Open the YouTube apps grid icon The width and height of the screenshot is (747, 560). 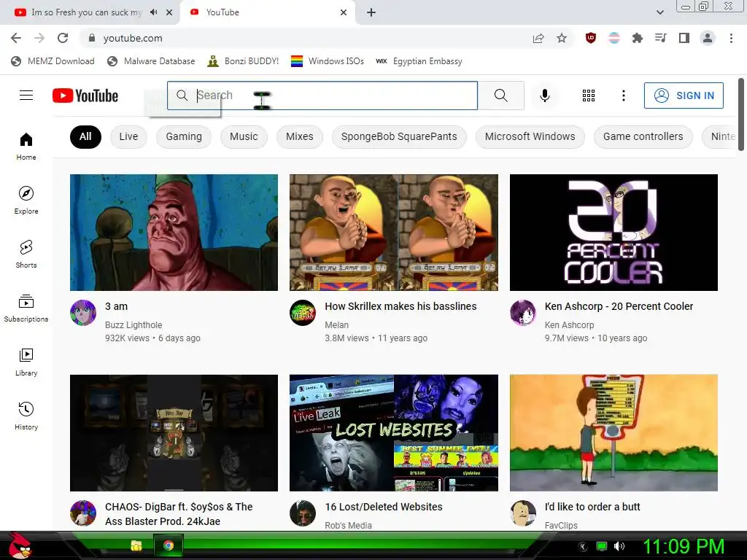point(589,96)
